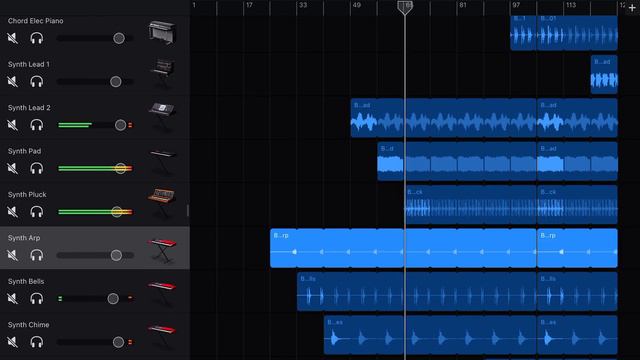Screen dimensions: 640x360
Task: Add song section with plus button
Action: point(632,8)
